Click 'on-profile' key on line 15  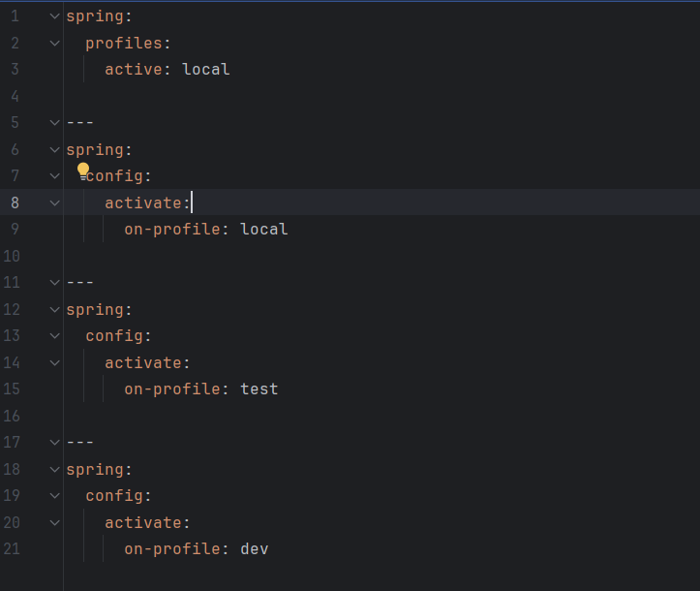coord(172,389)
